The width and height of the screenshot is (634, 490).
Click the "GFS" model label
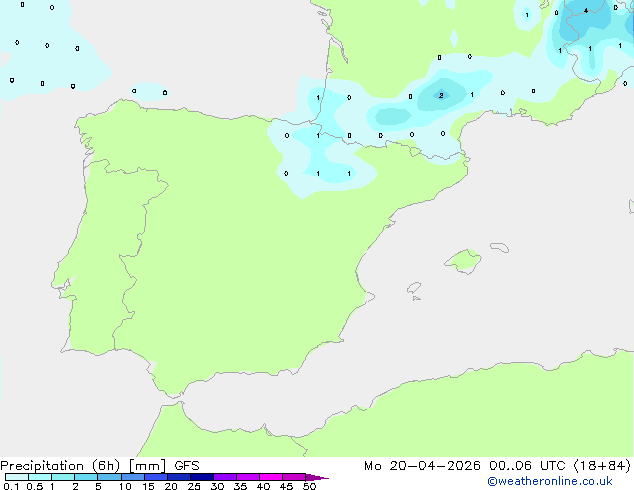click(187, 466)
